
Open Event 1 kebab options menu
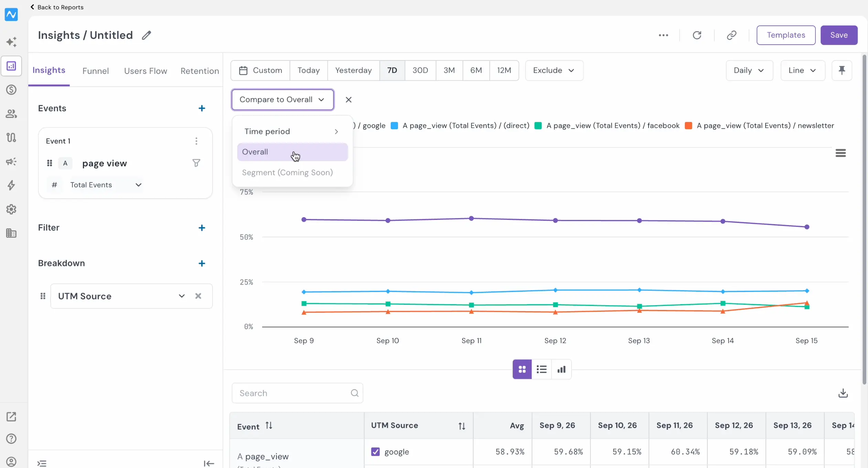[x=196, y=141]
